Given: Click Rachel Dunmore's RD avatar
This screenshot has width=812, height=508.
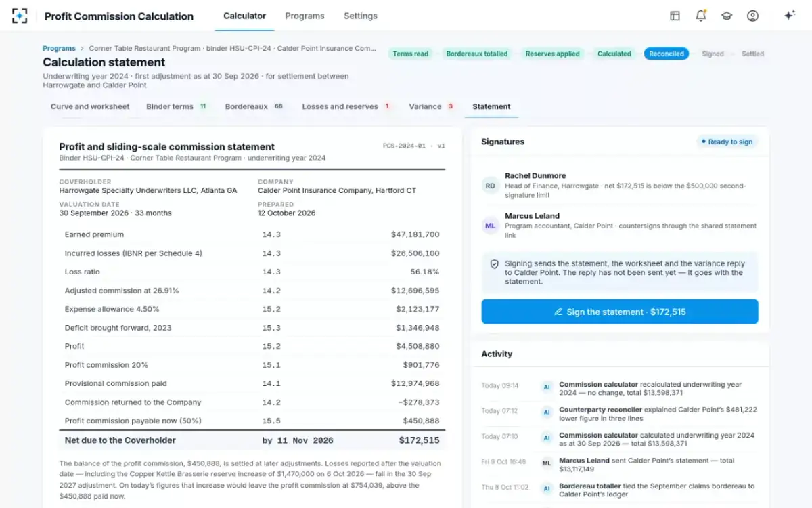Looking at the screenshot, I should 490,186.
